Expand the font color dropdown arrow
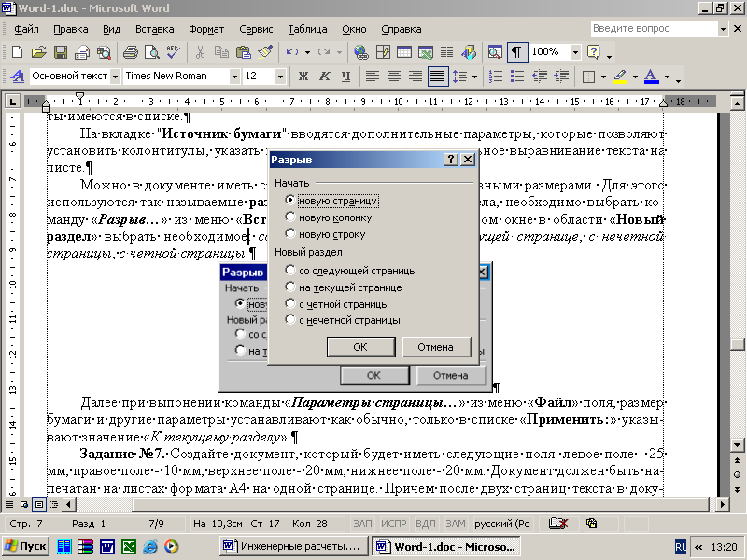Viewport: 747px width, 560px height. 667,77
